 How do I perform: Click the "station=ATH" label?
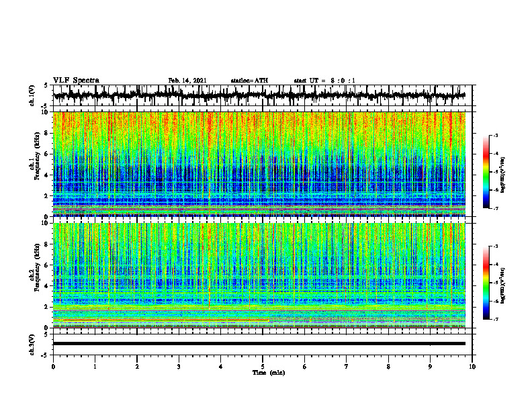coord(249,81)
